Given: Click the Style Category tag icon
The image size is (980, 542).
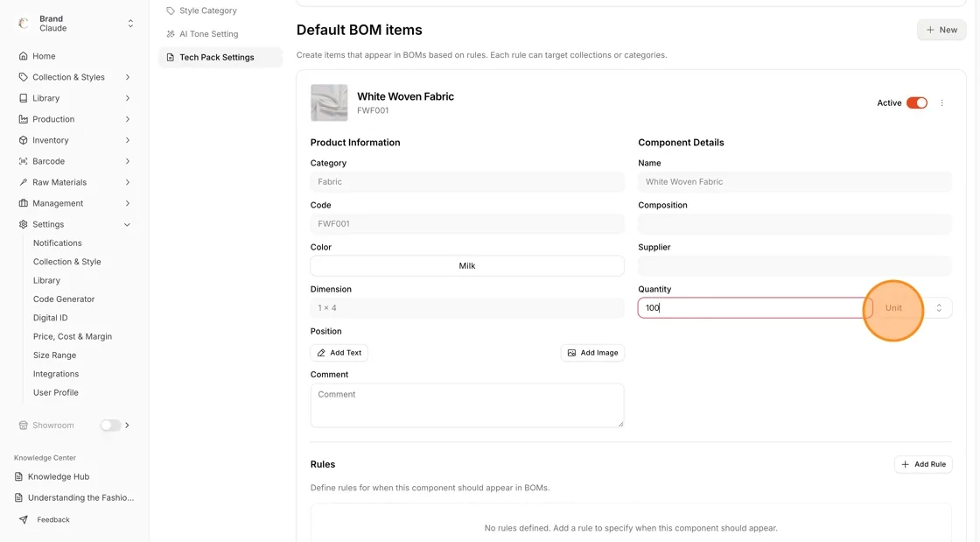Looking at the screenshot, I should point(171,11).
